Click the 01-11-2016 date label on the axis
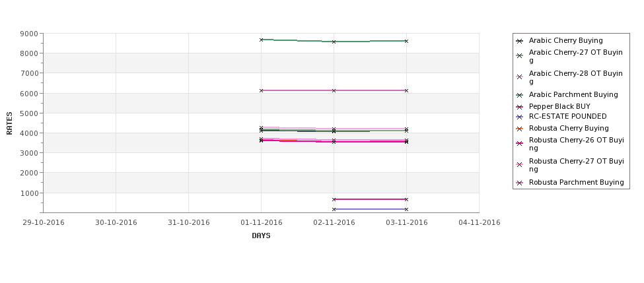Screen dimensions: 644x283 (261, 223)
